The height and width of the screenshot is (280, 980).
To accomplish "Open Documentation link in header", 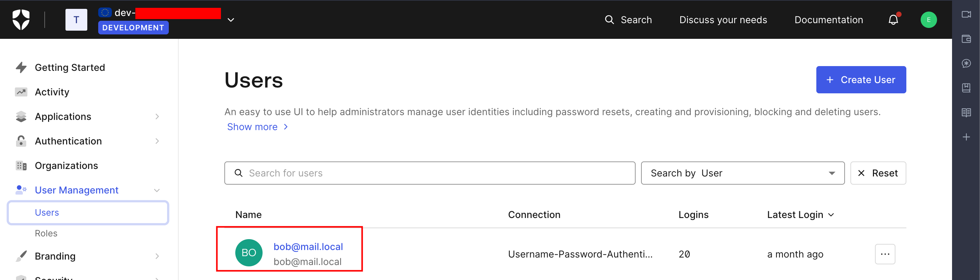I will coord(829,20).
